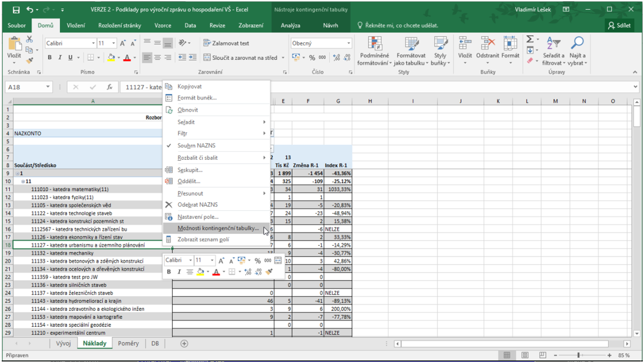
Task: Choose Kopírovat in the context menu
Action: (x=216, y=87)
